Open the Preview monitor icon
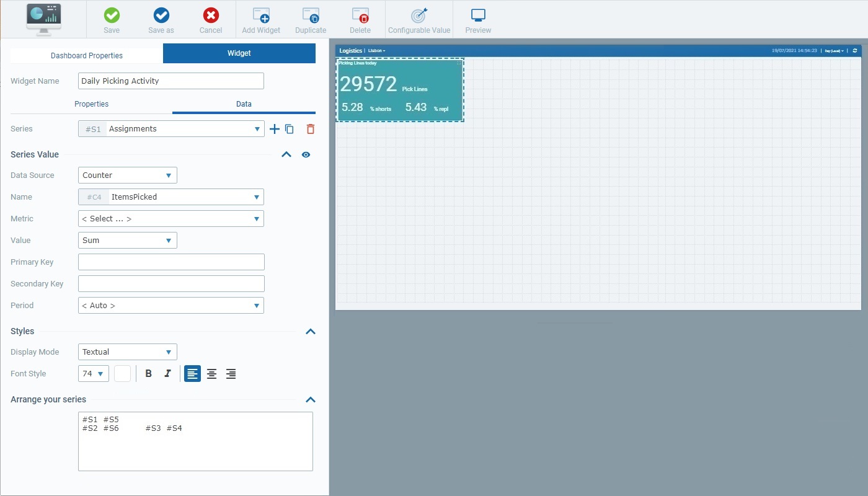 click(478, 16)
